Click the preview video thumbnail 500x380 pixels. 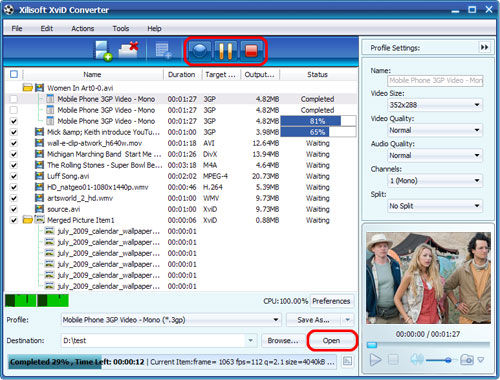pos(428,278)
